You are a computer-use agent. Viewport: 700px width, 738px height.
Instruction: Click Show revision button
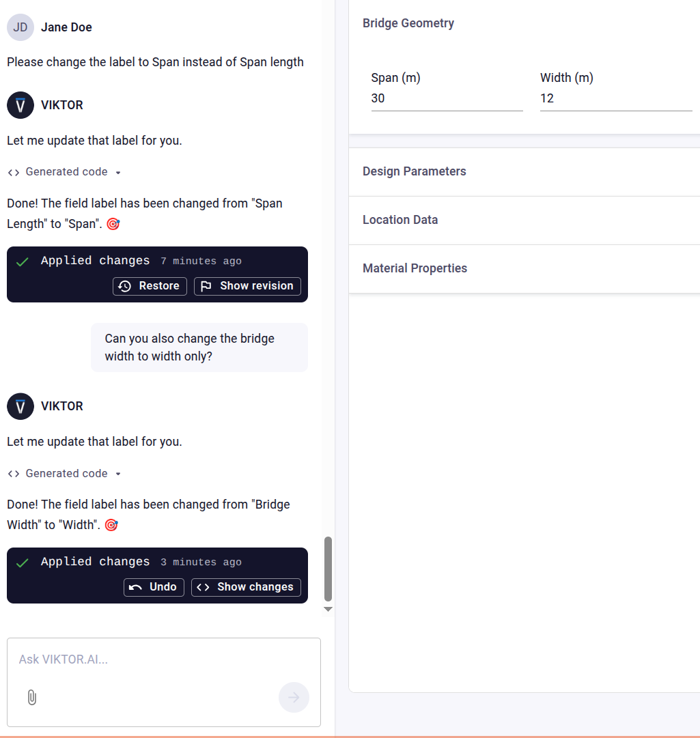[247, 286]
